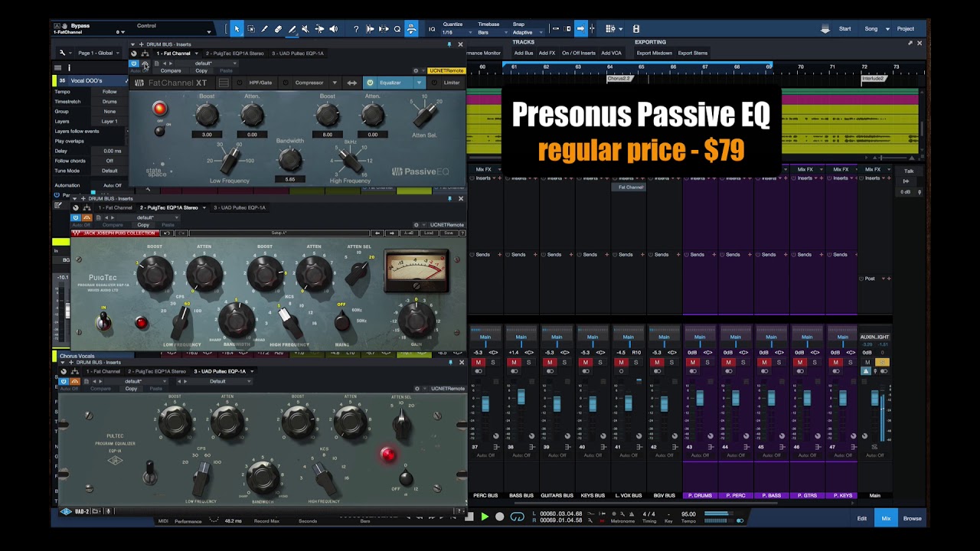This screenshot has height=551, width=980.
Task: Open the Song dropdown arrow
Action: click(x=887, y=29)
